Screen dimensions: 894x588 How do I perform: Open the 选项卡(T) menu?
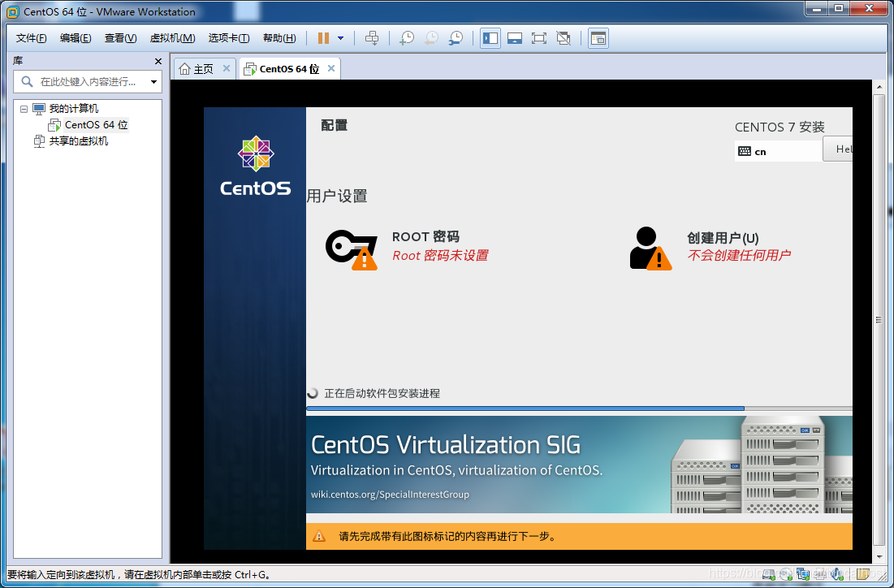click(x=229, y=38)
